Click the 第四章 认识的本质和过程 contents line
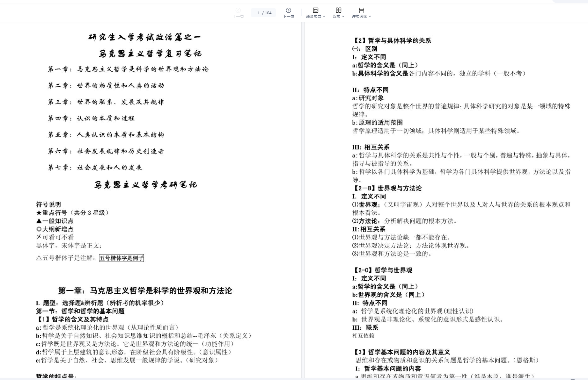This screenshot has width=588, height=380. coord(91,118)
